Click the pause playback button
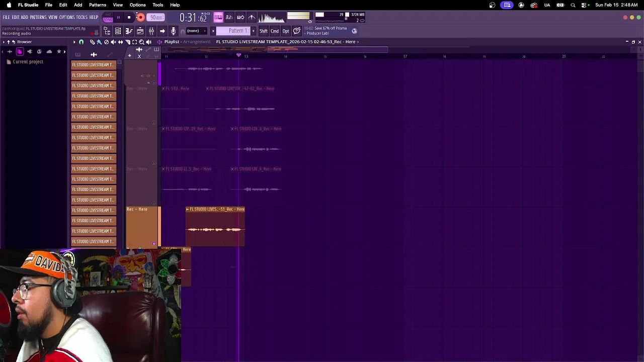The image size is (644, 362). (x=118, y=18)
